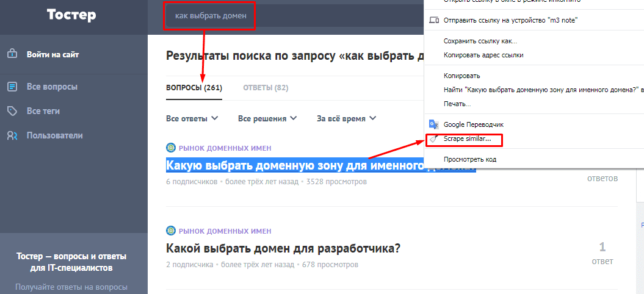Expand the Все ответы filter dropdown
Screen dimensions: 644x294
pos(192,119)
